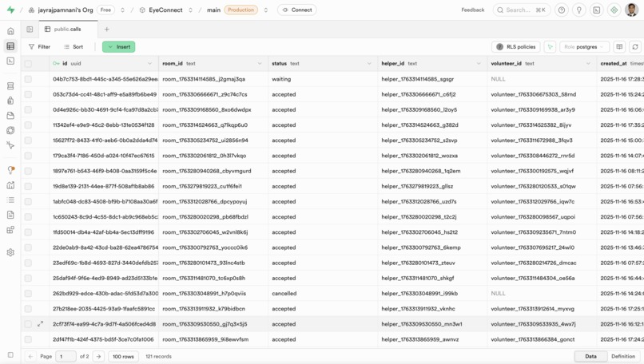Open the id column options chevron
This screenshot has width=644, height=364.
(x=149, y=64)
